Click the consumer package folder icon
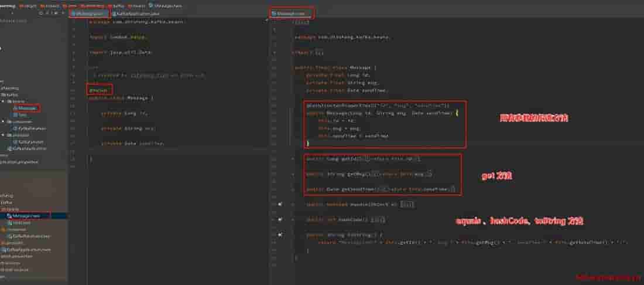This screenshot has height=285, width=644. pos(9,121)
